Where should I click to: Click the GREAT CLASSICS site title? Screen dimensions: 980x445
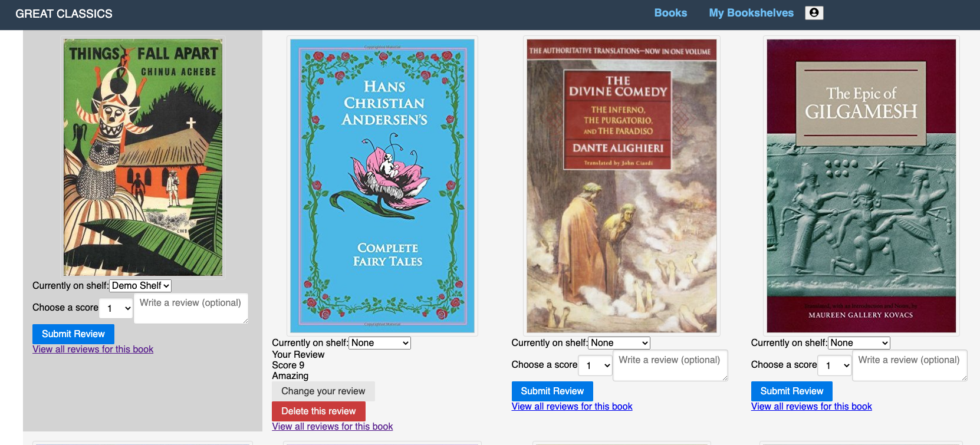[64, 14]
